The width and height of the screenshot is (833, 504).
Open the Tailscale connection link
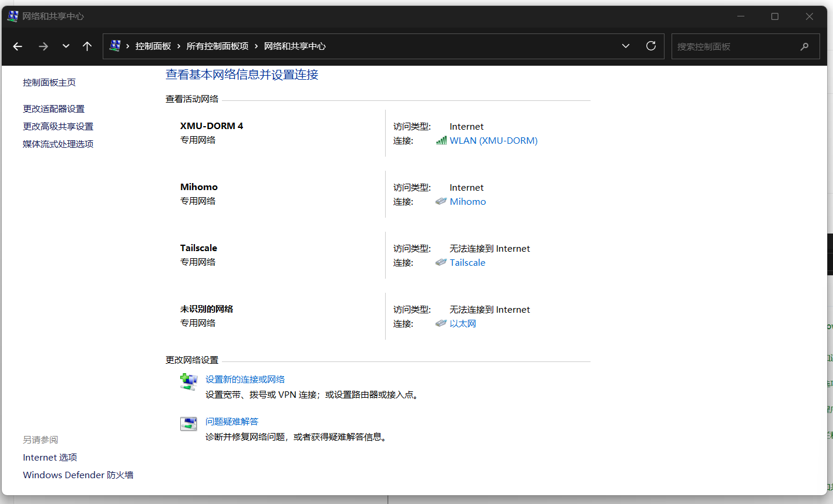click(x=467, y=263)
